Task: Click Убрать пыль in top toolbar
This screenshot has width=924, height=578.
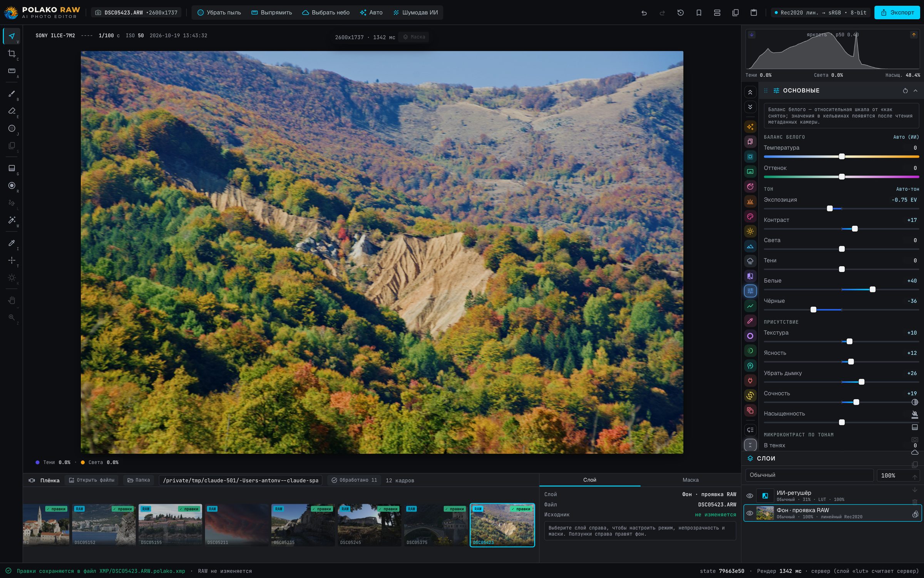Action: point(219,13)
